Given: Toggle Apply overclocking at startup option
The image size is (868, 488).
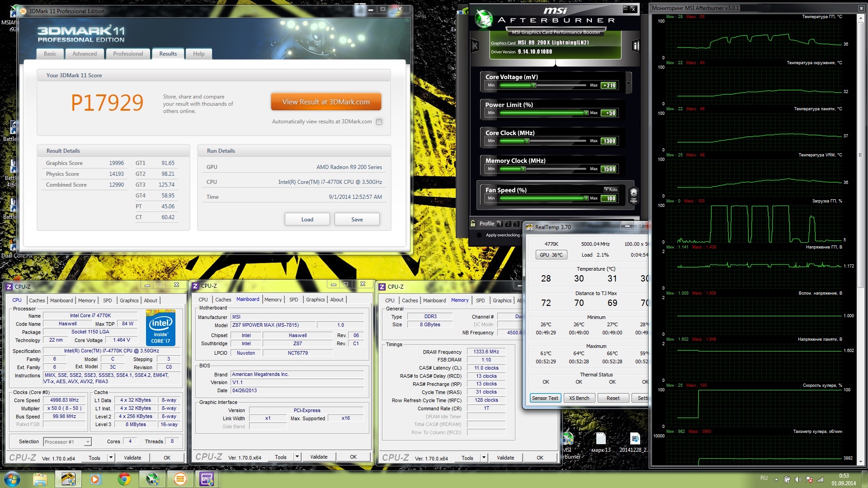Looking at the screenshot, I should (480, 235).
